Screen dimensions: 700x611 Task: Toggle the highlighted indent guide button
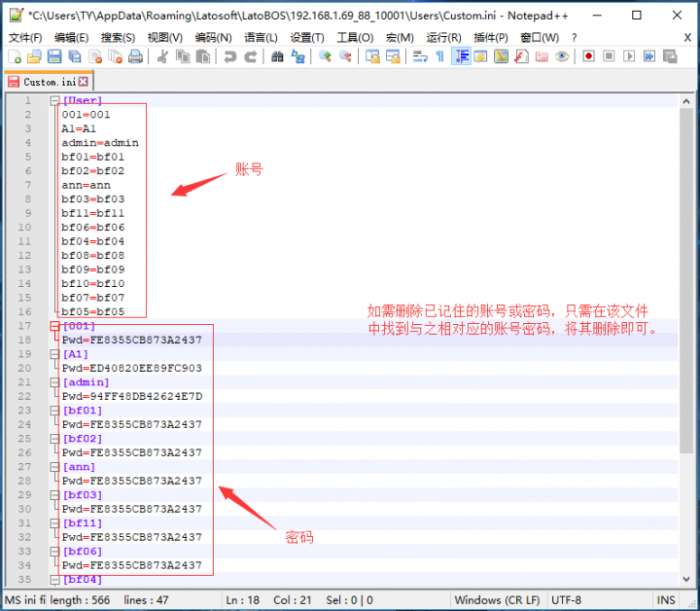[461, 56]
